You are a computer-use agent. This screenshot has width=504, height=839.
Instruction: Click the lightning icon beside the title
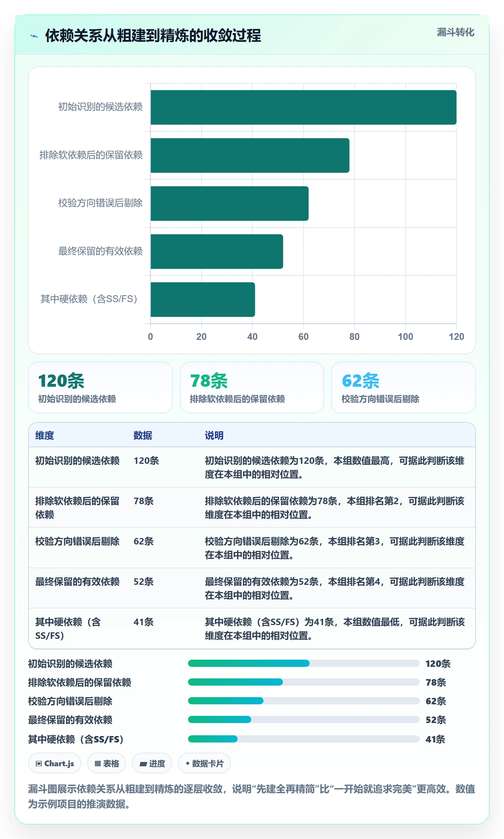coord(34,36)
